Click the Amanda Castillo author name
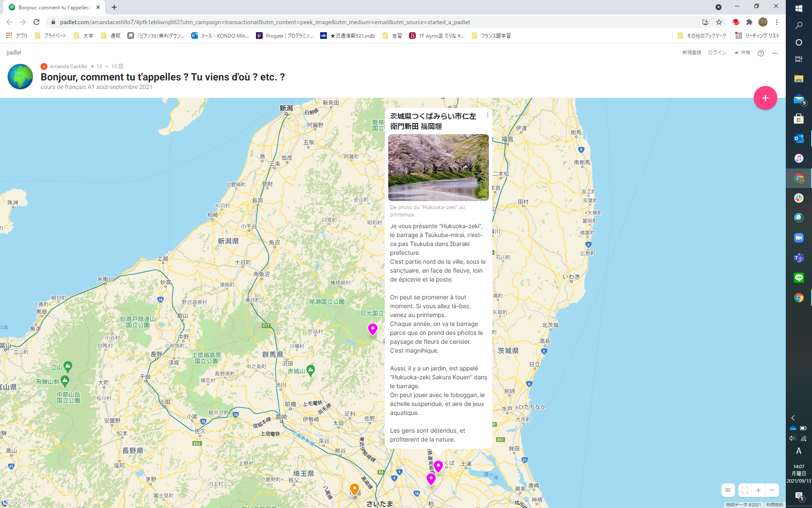This screenshot has width=812, height=508. pyautogui.click(x=68, y=66)
